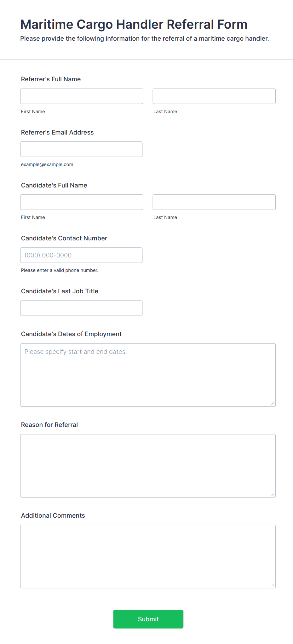Click the Candidate's Full Name label
Screen dimensions: 293x644
[x=54, y=185]
